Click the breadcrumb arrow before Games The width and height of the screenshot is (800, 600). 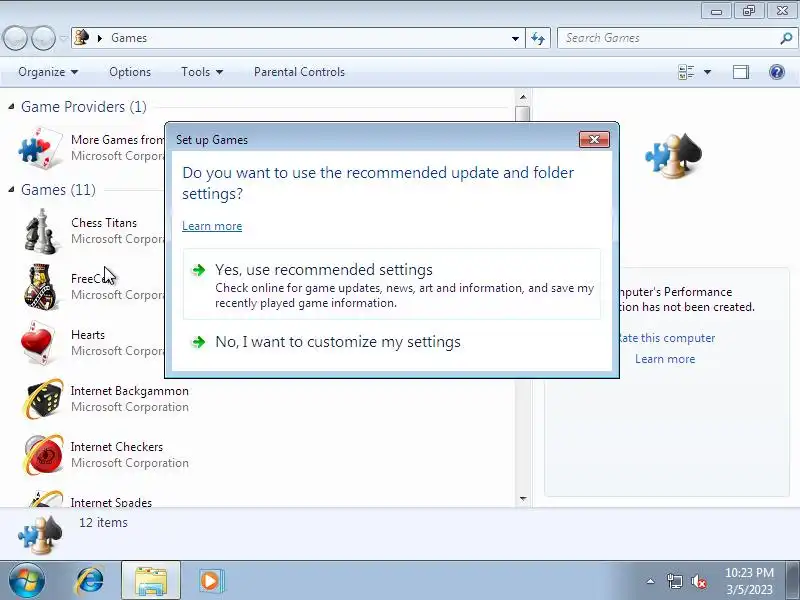click(x=100, y=38)
